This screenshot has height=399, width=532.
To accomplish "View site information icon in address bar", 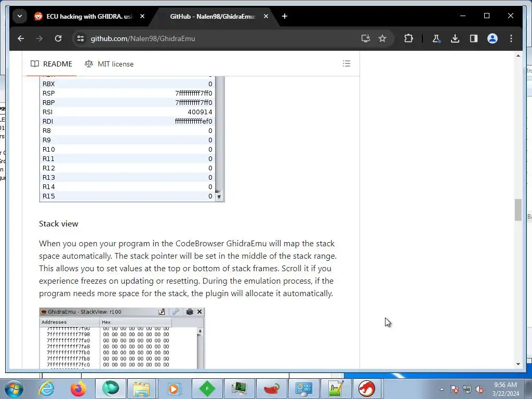I will [x=81, y=38].
